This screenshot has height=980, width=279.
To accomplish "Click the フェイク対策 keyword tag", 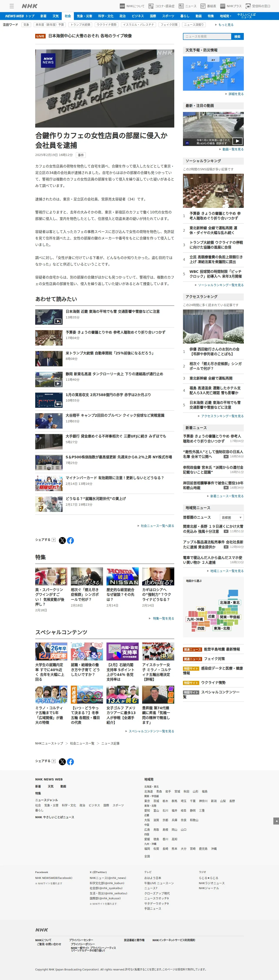I will [x=169, y=25].
